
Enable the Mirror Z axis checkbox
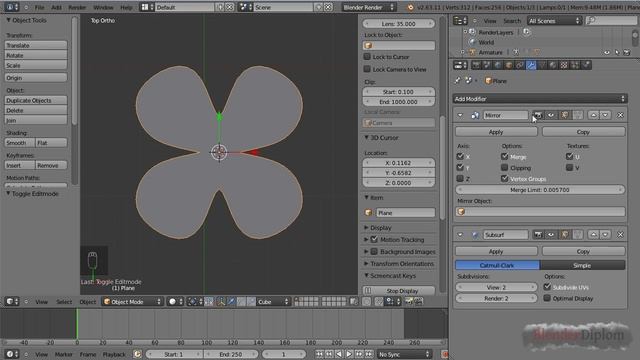tap(460, 178)
